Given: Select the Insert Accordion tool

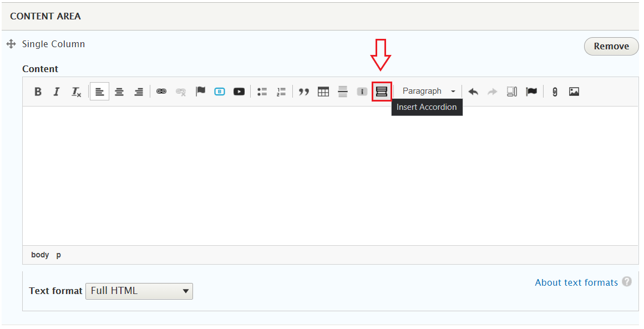Looking at the screenshot, I should (x=382, y=91).
